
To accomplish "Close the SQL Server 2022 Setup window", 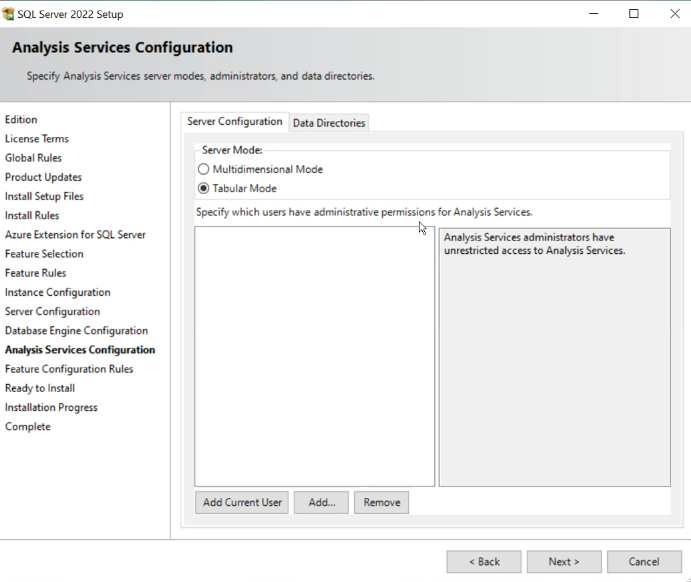I will tap(675, 14).
